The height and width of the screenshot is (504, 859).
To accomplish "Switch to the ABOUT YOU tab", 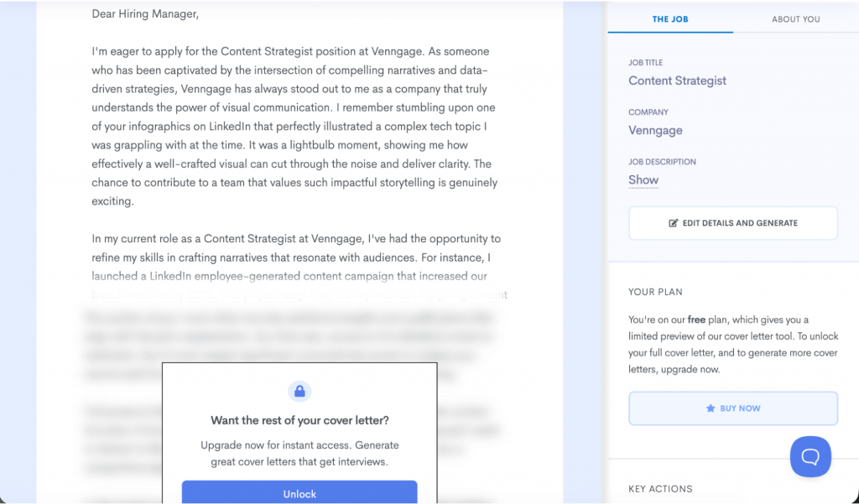I will pyautogui.click(x=795, y=18).
